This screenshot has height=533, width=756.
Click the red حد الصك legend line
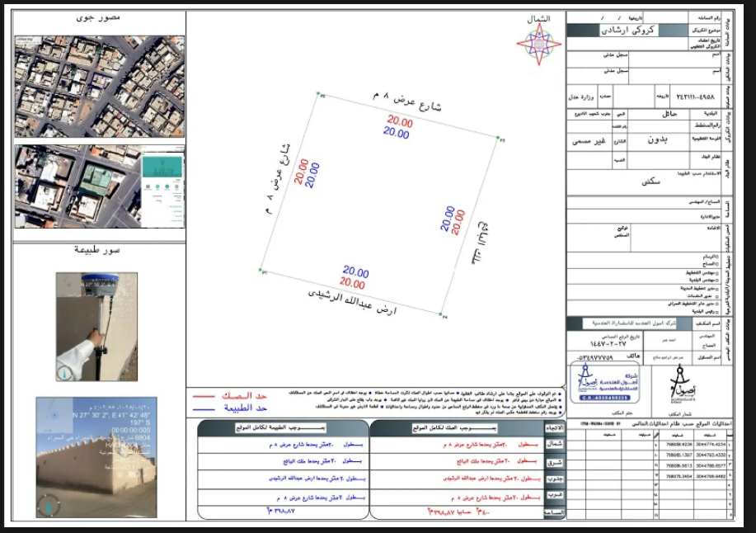click(x=204, y=396)
